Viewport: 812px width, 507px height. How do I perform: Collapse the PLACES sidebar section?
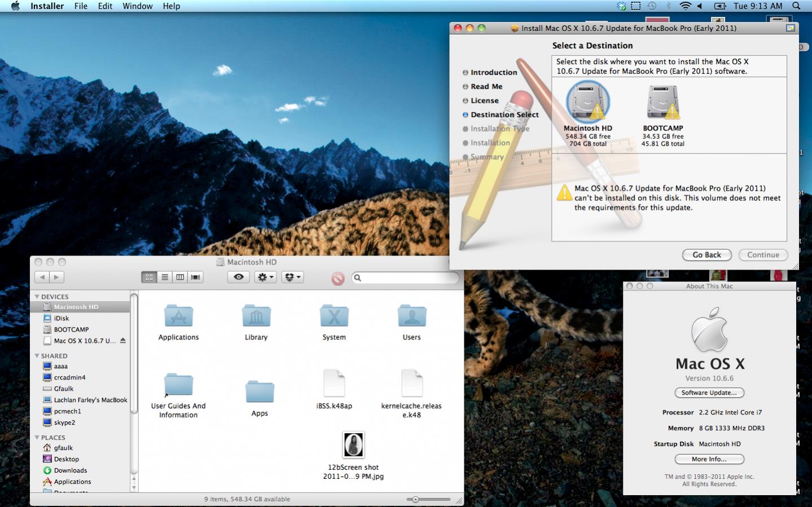pos(37,438)
